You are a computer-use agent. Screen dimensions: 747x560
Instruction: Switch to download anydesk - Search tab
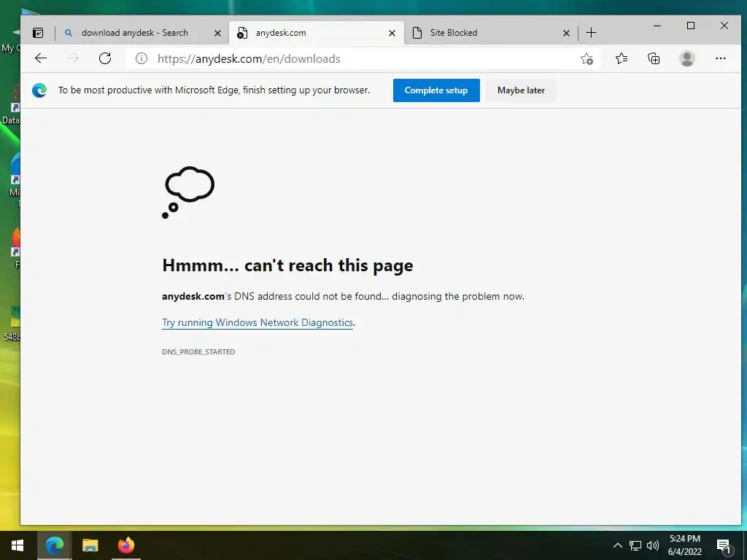tap(142, 33)
